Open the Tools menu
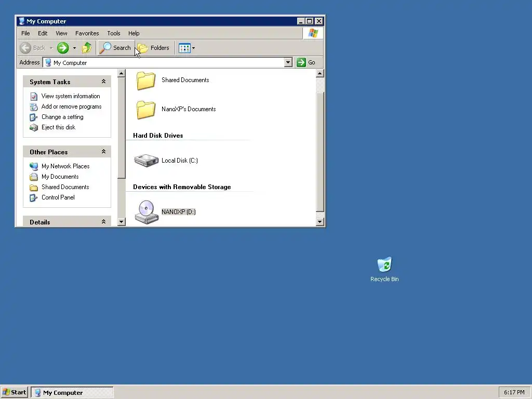The height and width of the screenshot is (399, 532). [x=114, y=33]
